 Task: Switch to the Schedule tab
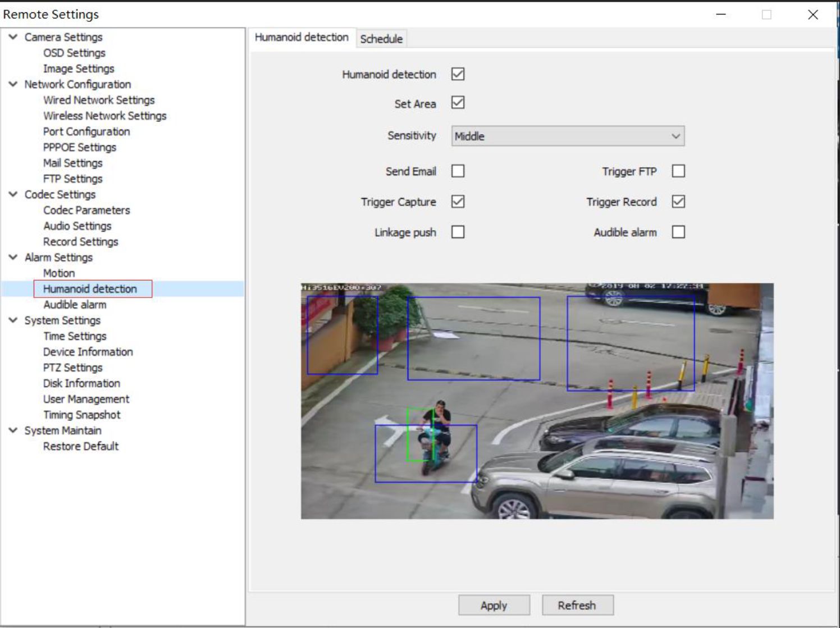381,39
